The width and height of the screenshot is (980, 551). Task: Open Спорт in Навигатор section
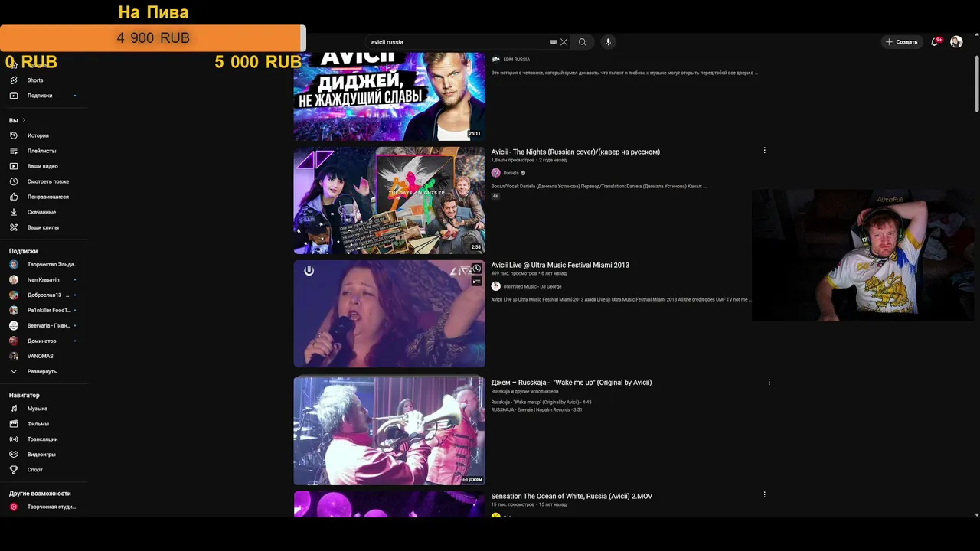[35, 470]
